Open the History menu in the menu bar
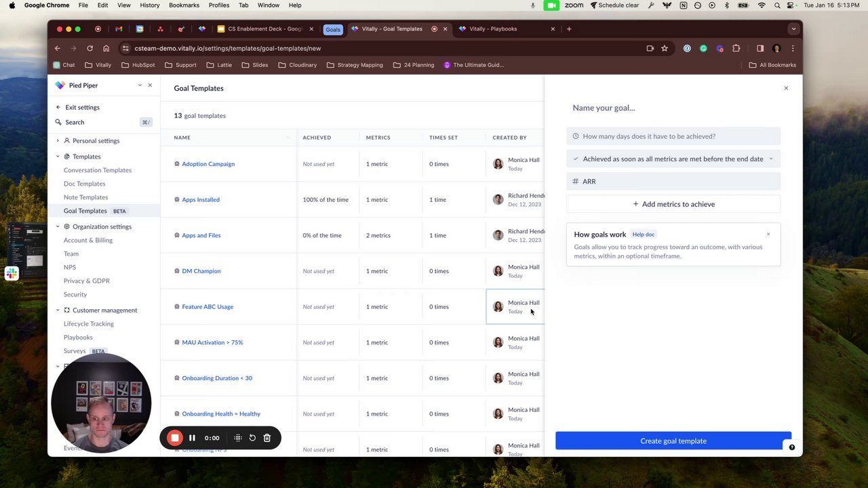Screen dimensions: 868x488 tap(149, 5)
